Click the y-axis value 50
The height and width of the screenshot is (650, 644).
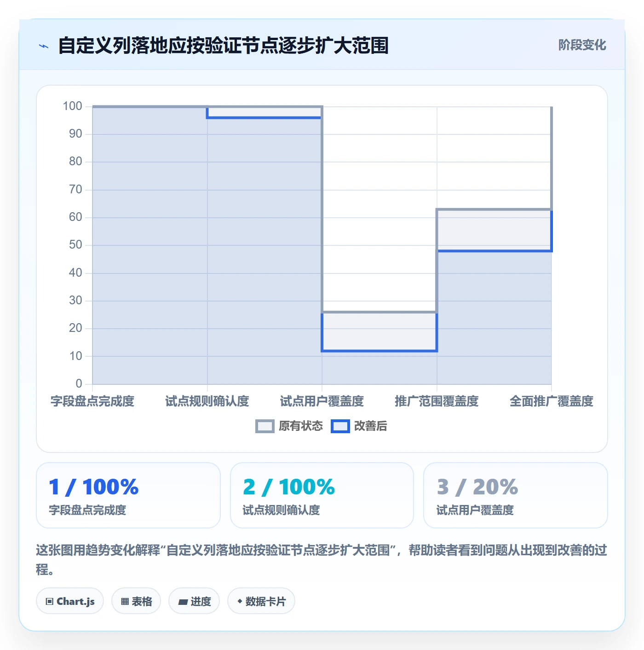pos(75,245)
